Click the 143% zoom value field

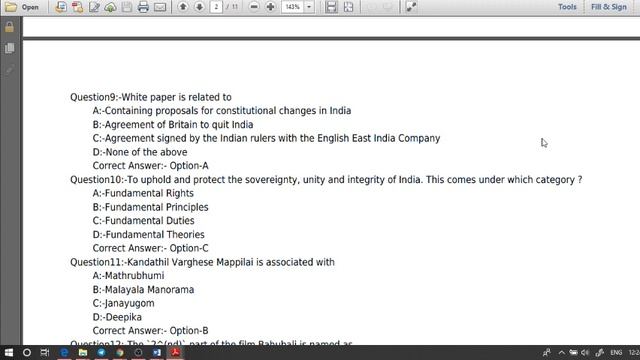pos(292,7)
